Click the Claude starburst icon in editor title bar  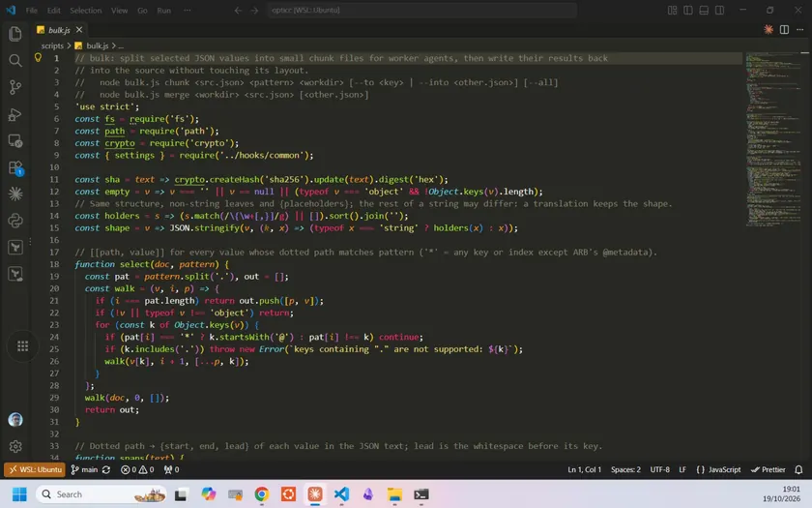click(x=768, y=30)
